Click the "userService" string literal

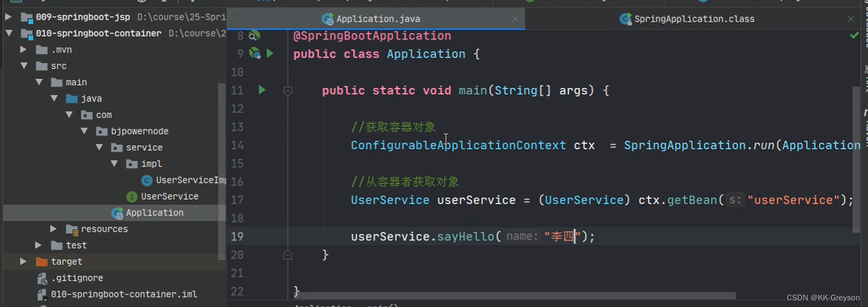click(x=793, y=200)
